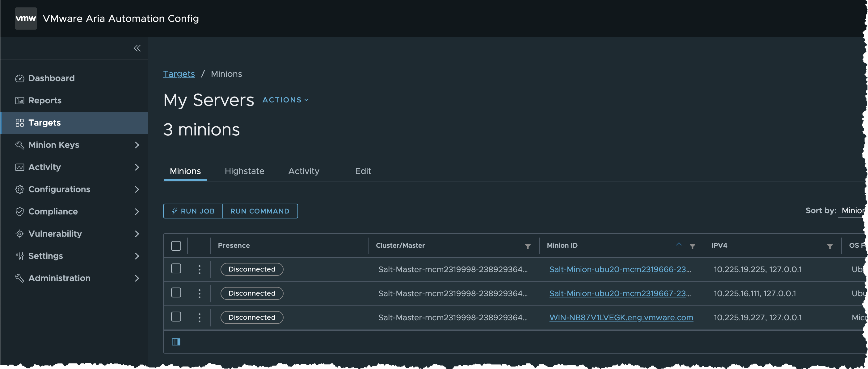Open WIN-NB87V1LVEGK.eng.vmware.com link
The width and height of the screenshot is (868, 369).
tap(621, 317)
